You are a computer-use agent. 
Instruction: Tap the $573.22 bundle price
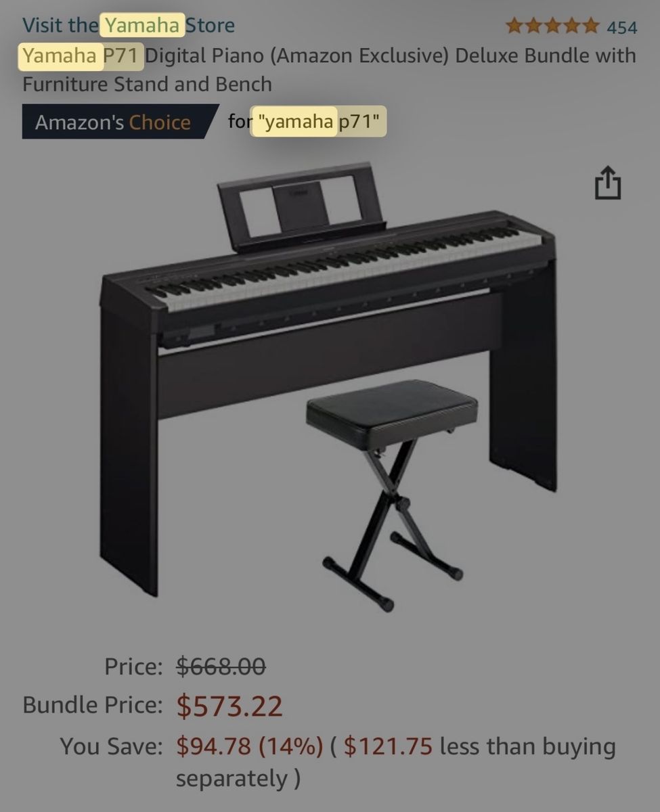(x=229, y=706)
